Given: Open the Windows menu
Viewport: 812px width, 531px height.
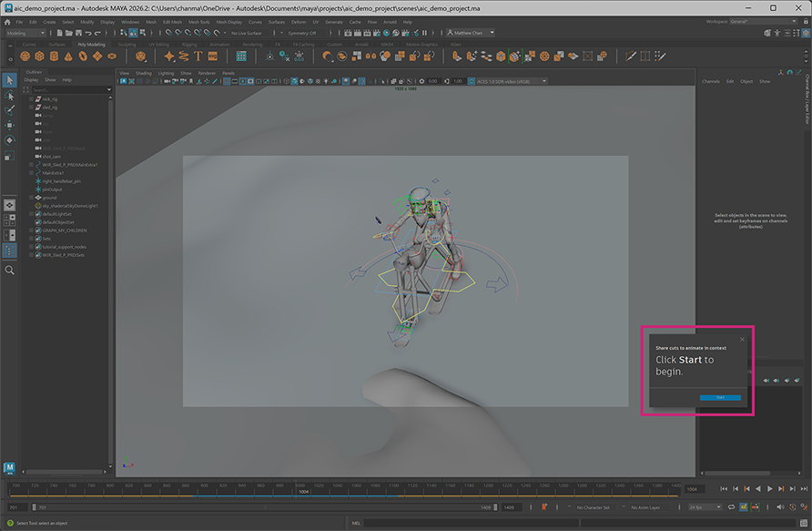Looking at the screenshot, I should [128, 21].
